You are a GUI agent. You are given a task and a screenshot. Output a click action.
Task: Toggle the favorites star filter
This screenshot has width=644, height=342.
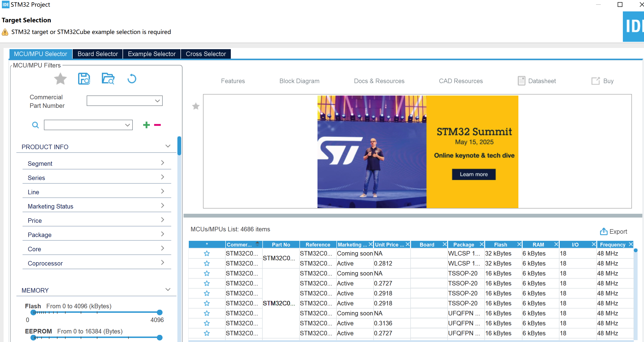coord(60,79)
